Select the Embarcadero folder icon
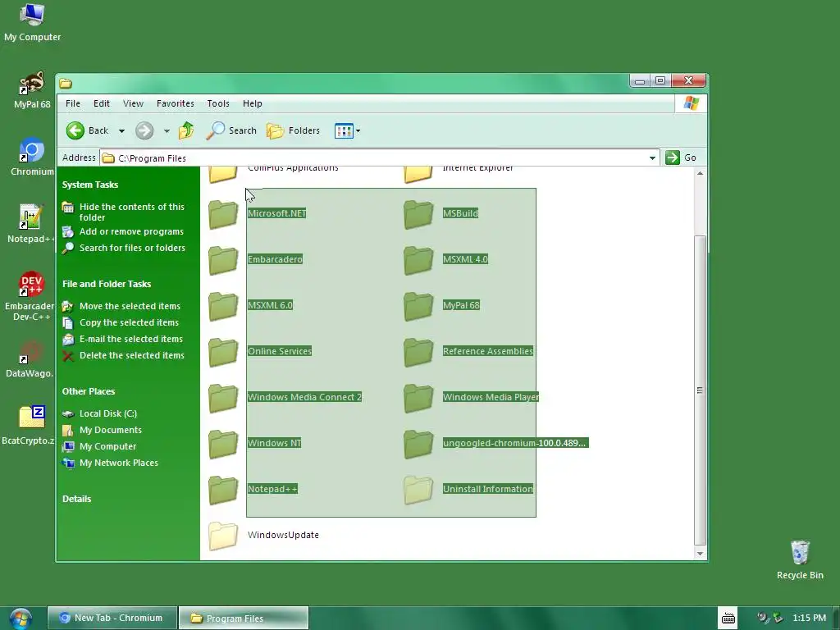Screen dimensions: 840x630 click(x=223, y=260)
